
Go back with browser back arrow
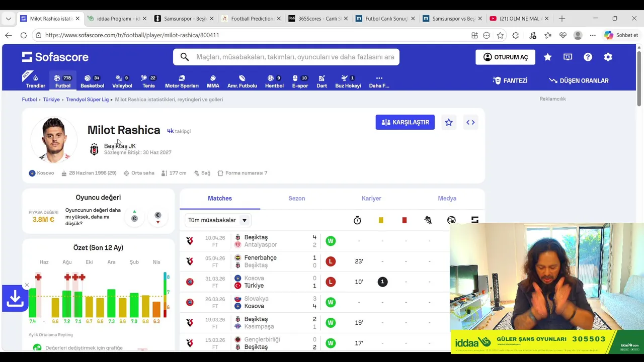(x=8, y=35)
